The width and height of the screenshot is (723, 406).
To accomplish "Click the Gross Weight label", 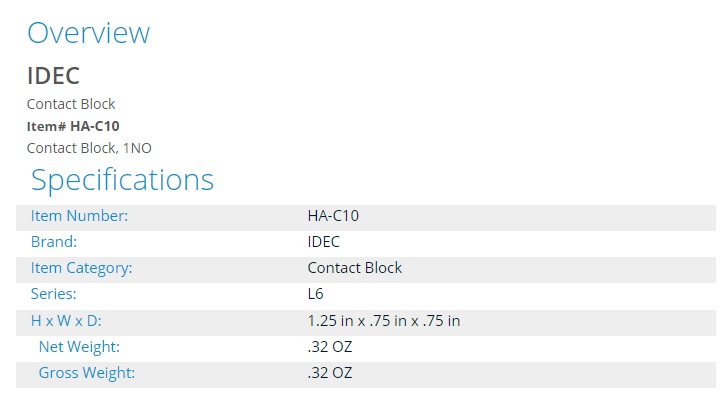I will (x=87, y=373).
